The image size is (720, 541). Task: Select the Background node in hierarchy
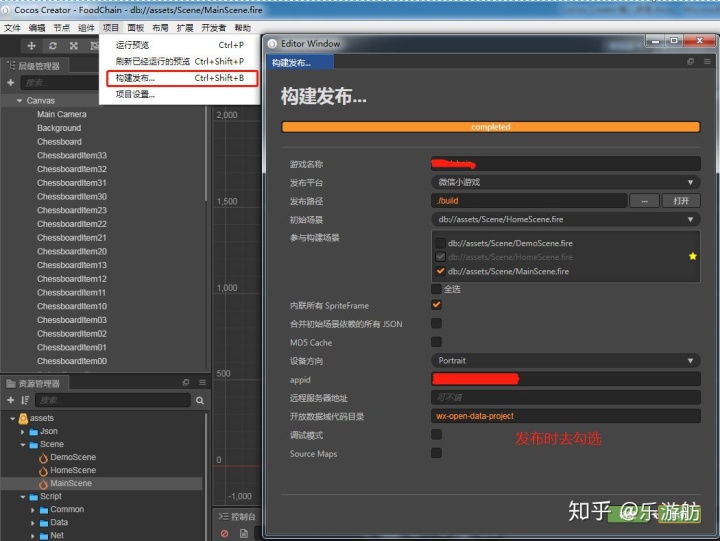coord(59,128)
